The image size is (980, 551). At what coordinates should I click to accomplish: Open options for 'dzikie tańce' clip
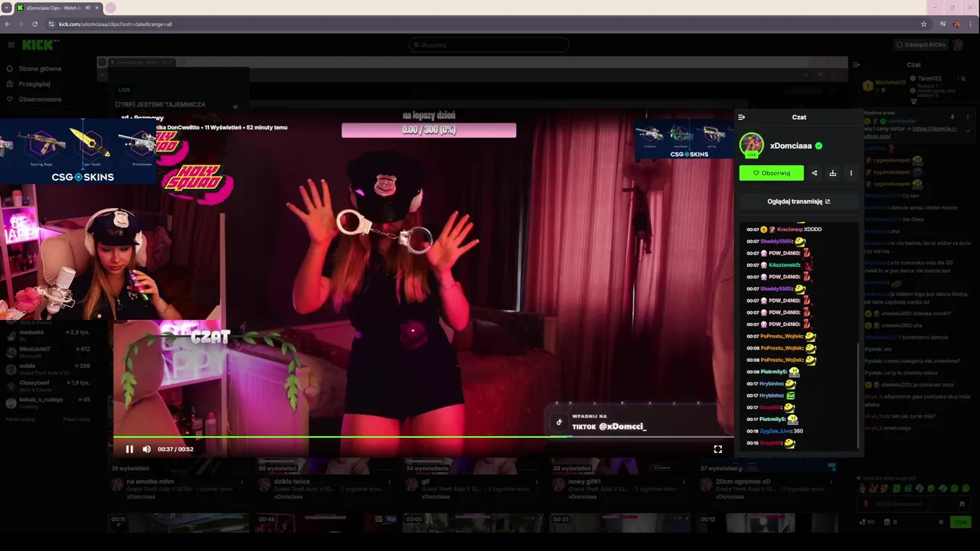[x=389, y=482]
